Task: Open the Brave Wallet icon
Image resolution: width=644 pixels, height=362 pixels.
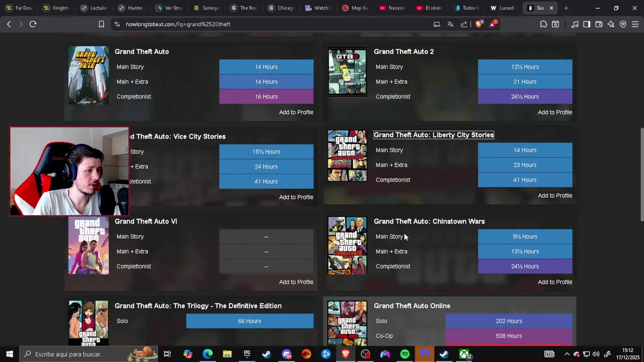Action: tap(599, 24)
